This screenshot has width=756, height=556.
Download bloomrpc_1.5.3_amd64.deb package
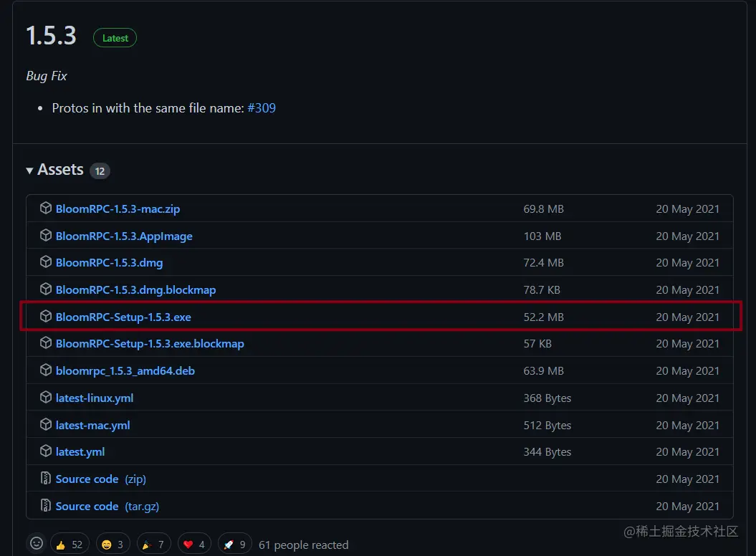tap(125, 371)
